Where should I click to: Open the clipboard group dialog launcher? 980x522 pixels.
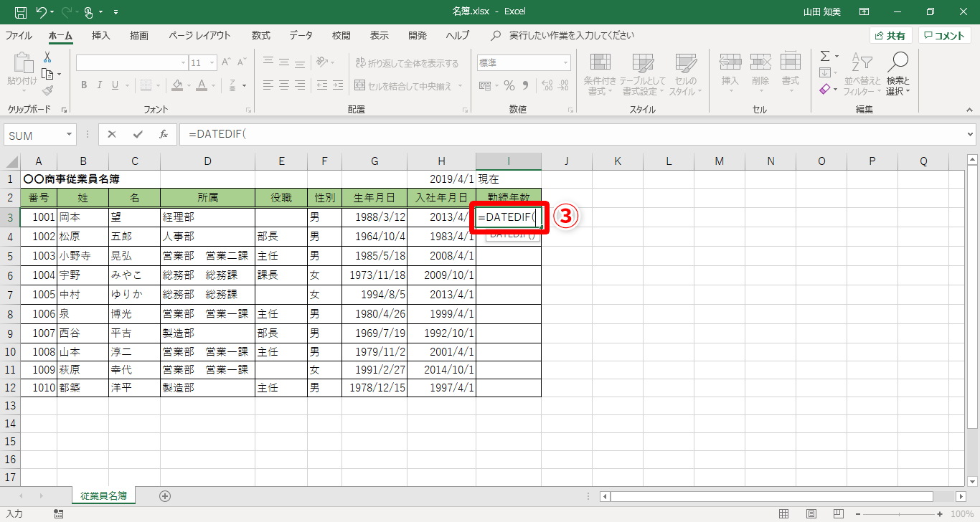pos(65,110)
